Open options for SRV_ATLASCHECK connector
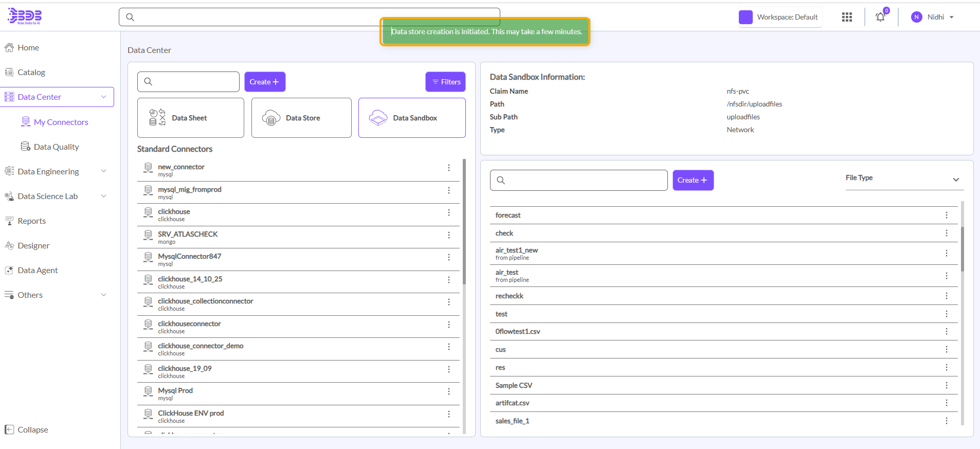This screenshot has height=449, width=980. pos(448,235)
